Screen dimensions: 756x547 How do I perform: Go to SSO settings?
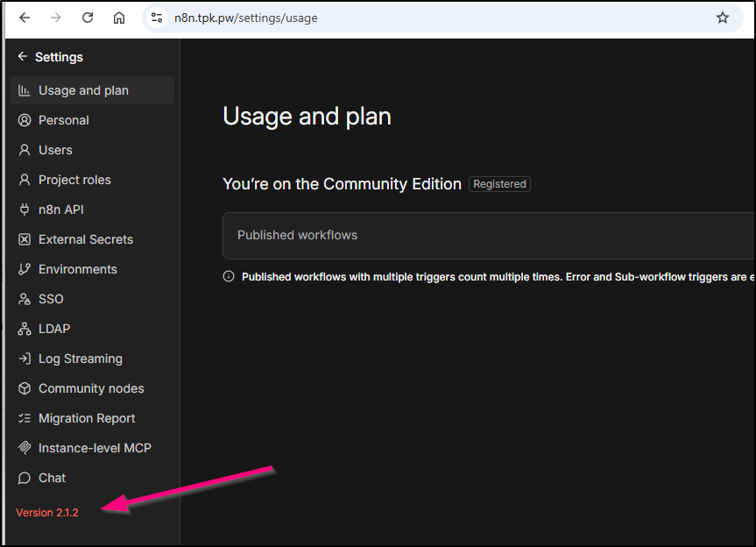(x=51, y=299)
